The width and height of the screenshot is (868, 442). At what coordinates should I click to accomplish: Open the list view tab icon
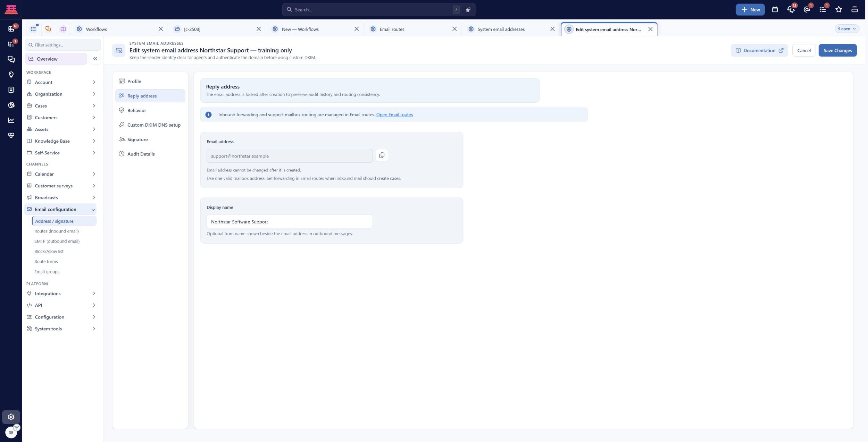[33, 29]
